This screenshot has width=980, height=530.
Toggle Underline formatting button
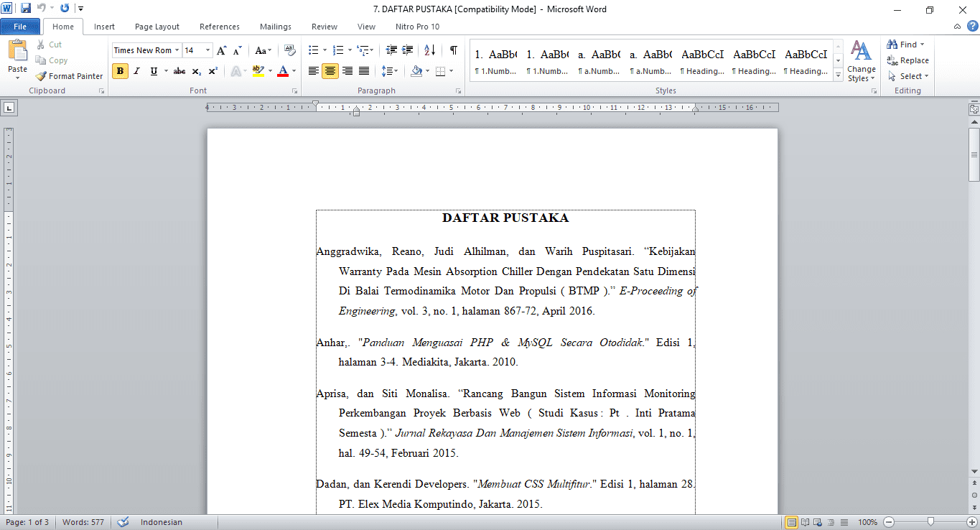(x=154, y=71)
